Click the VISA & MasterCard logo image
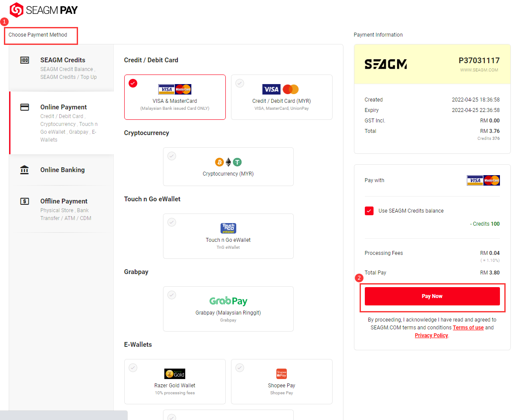520x420 pixels. tap(175, 89)
